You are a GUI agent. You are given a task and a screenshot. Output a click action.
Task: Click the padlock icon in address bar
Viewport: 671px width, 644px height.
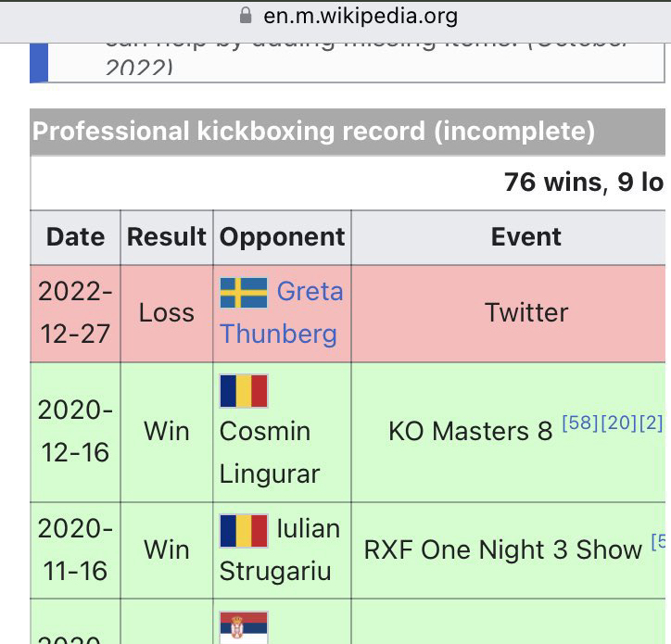tap(246, 16)
